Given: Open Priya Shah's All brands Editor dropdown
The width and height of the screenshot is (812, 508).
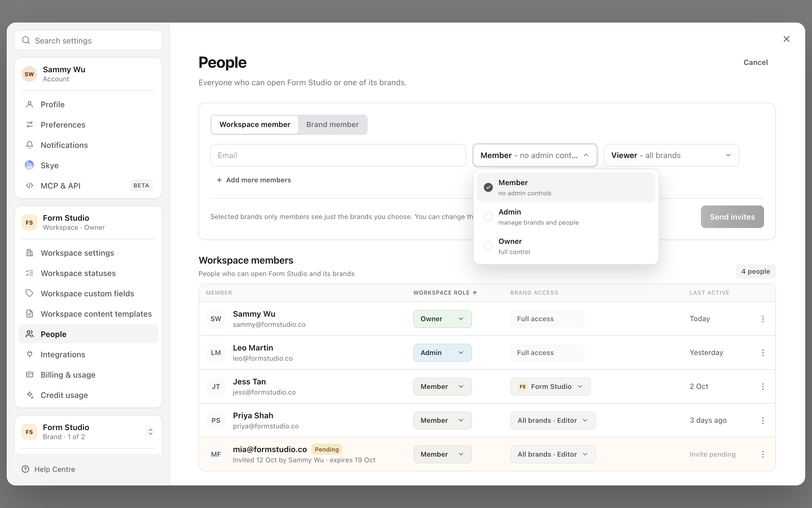Looking at the screenshot, I should coord(553,421).
